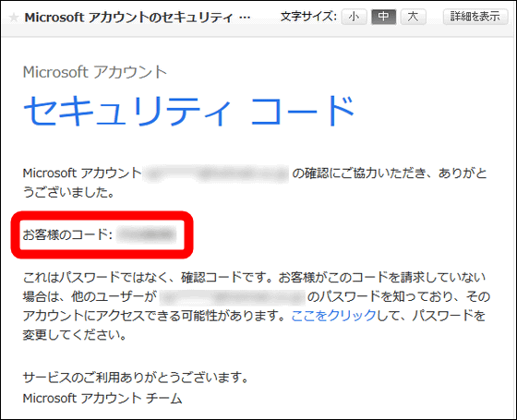
Task: Set text size to large (大)
Action: [414, 17]
